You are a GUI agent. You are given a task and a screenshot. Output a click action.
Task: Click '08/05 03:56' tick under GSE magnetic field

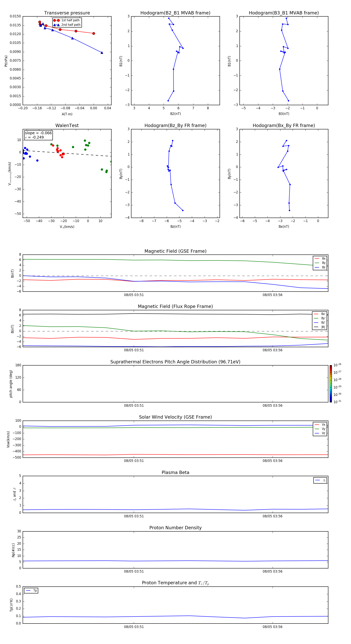point(273,295)
